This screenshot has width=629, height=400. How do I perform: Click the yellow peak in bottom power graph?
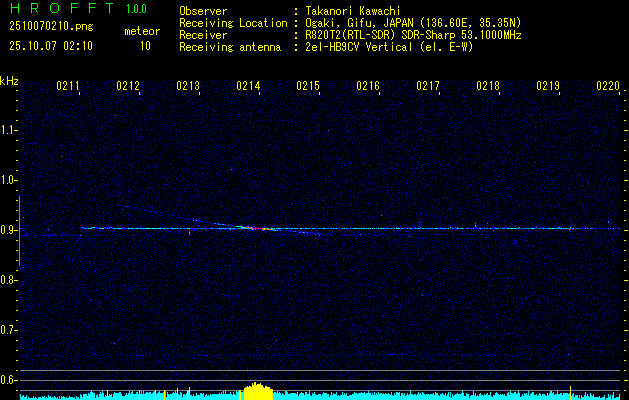[258, 390]
